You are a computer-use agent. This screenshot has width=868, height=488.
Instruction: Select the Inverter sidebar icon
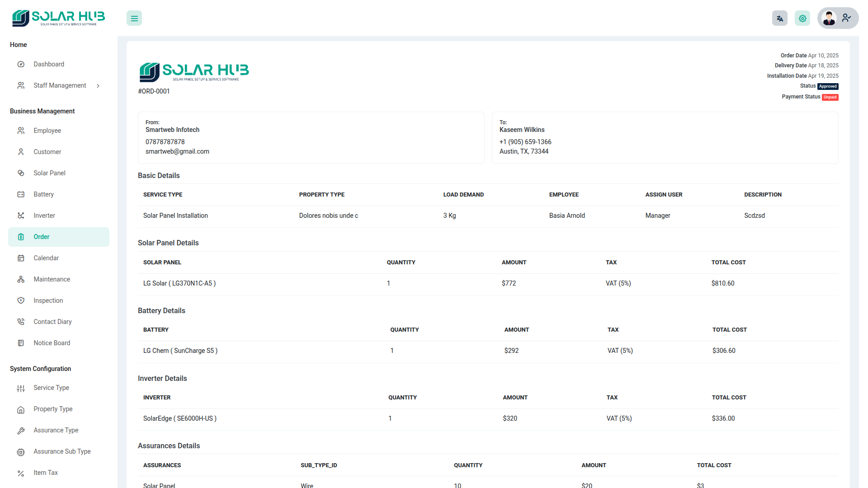coord(21,216)
